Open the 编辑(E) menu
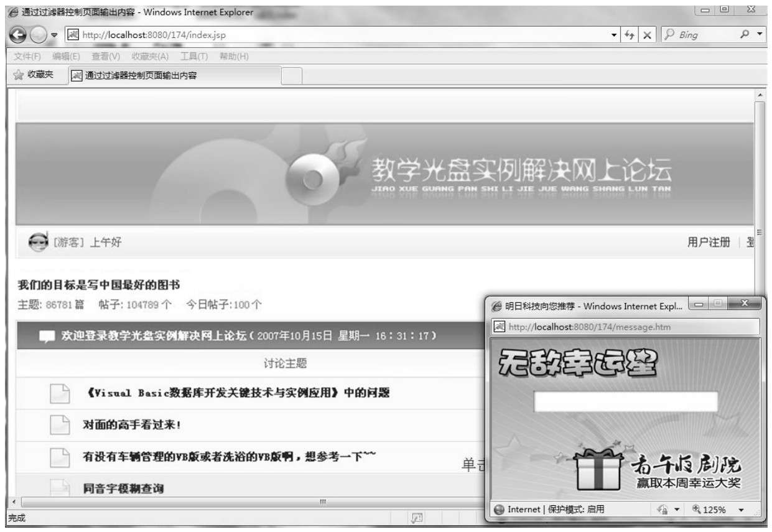 [x=67, y=57]
